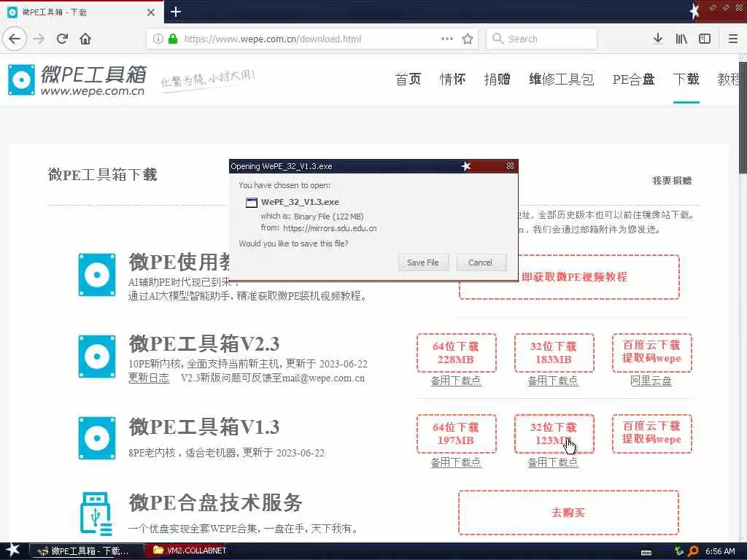Bookmark this page with the star icon

(x=468, y=39)
